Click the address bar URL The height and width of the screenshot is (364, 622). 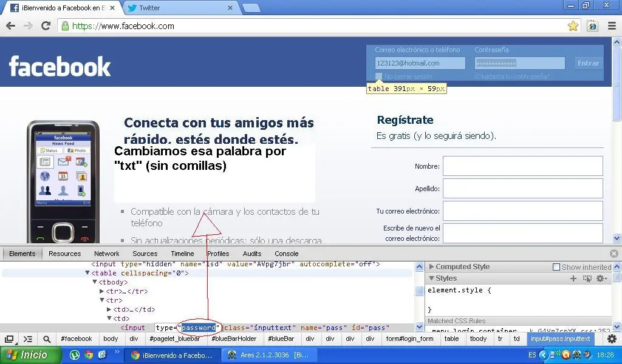pyautogui.click(x=123, y=26)
